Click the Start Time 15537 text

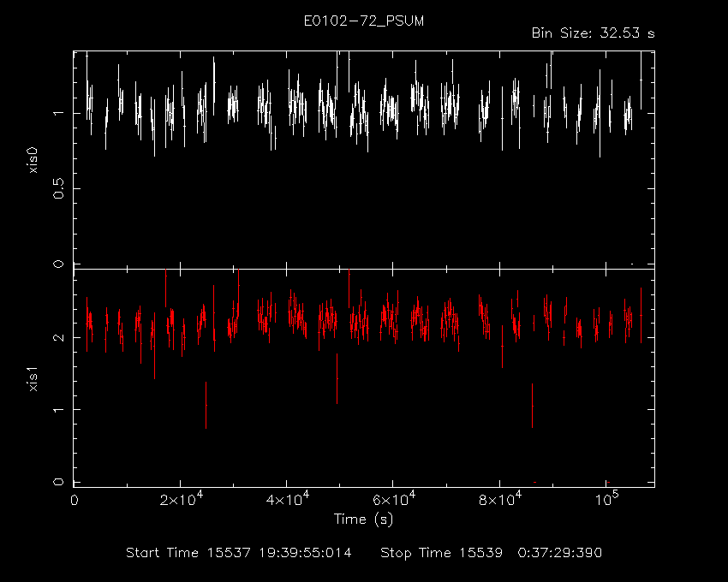[x=188, y=553]
